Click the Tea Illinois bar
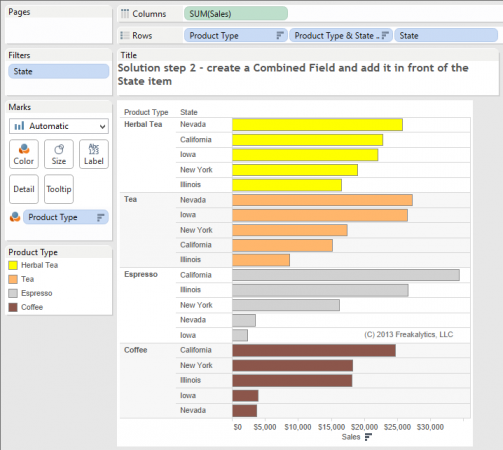 click(x=261, y=260)
